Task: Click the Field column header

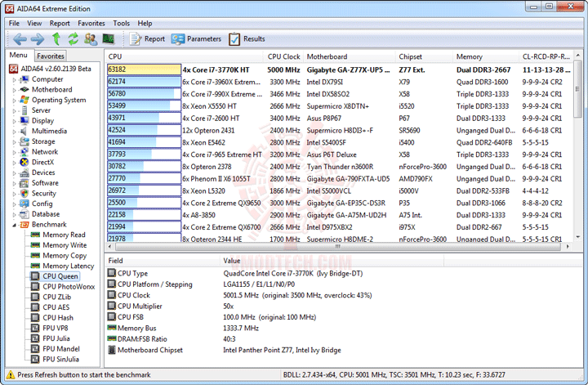Action: [162, 261]
